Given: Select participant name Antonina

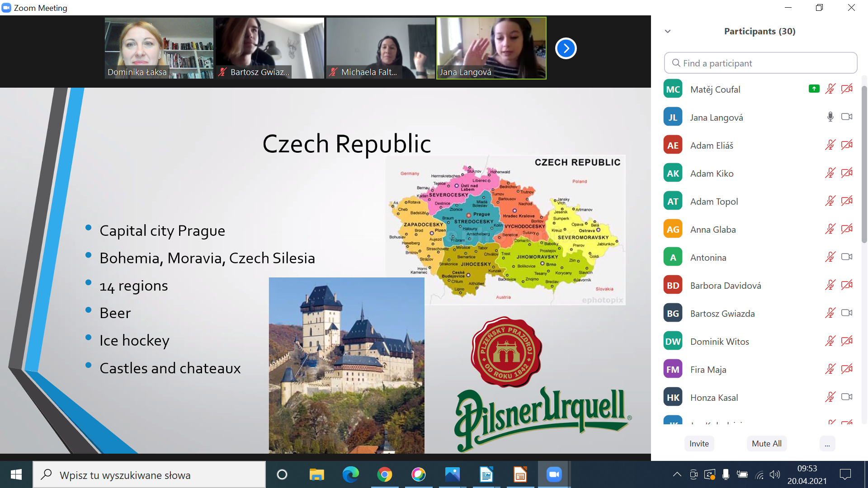Looking at the screenshot, I should [708, 258].
